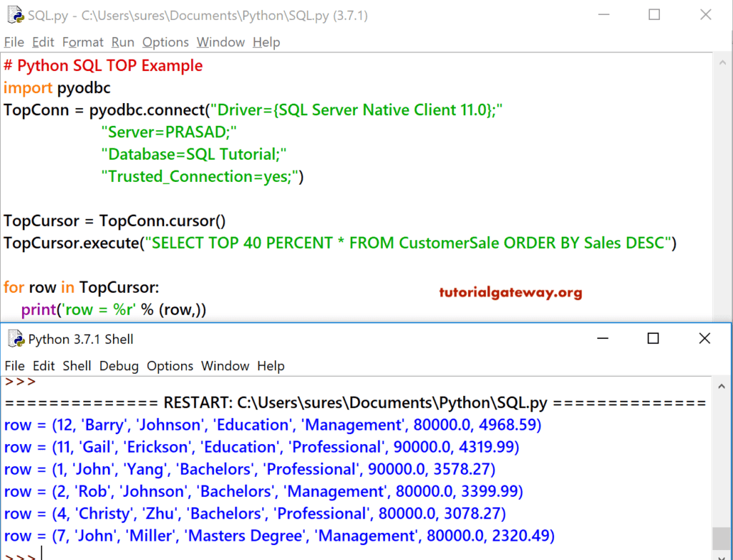Open the Run menu in the editor
This screenshot has width=733, height=560.
tap(122, 42)
